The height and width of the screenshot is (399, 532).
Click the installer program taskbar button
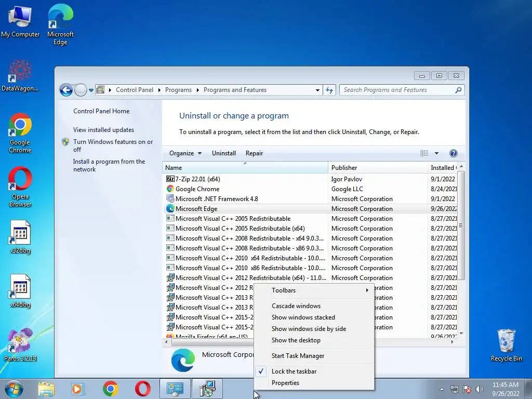(207, 389)
